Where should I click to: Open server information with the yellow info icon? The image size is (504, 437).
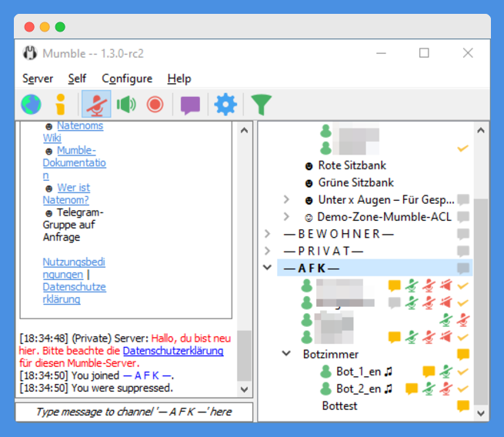pyautogui.click(x=61, y=104)
